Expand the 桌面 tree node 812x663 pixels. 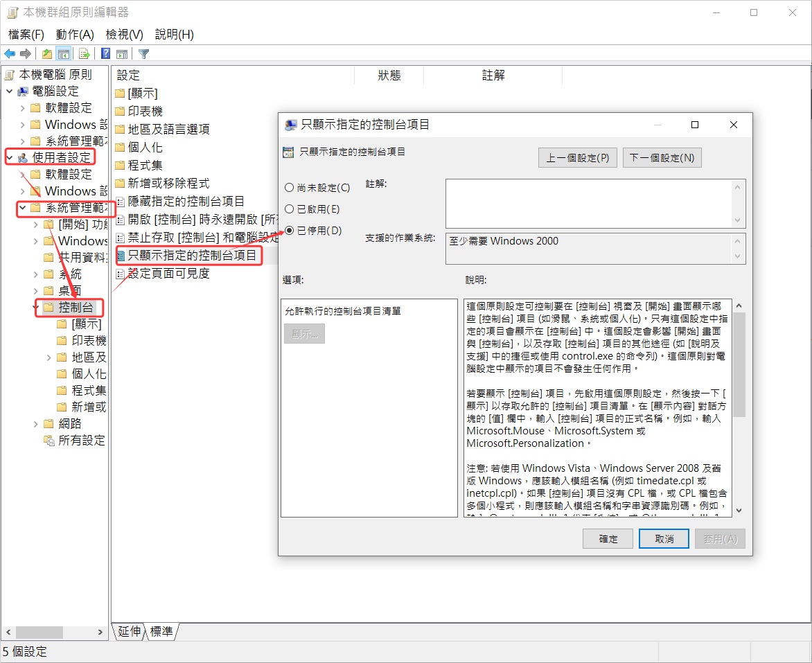pos(36,291)
